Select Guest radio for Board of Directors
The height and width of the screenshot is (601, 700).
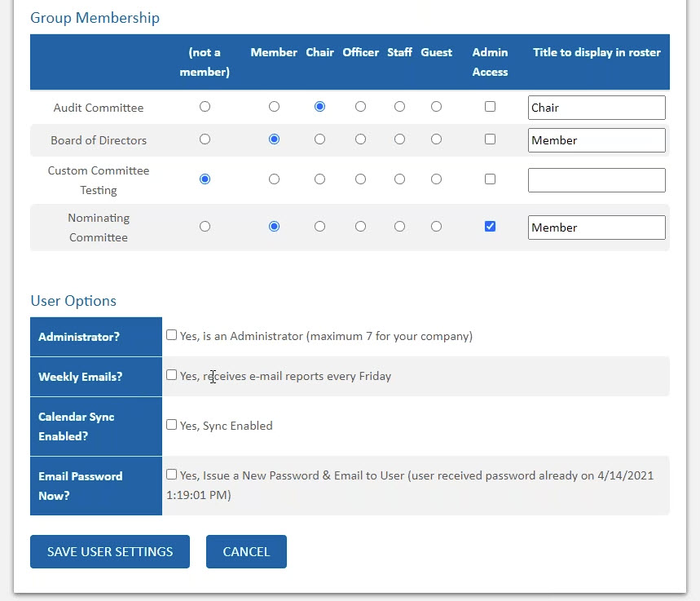436,139
